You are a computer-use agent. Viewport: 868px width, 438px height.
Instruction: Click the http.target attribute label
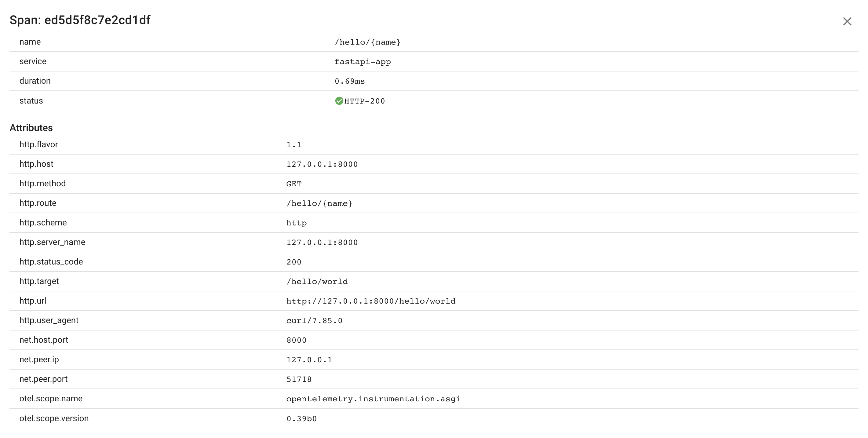(x=39, y=281)
